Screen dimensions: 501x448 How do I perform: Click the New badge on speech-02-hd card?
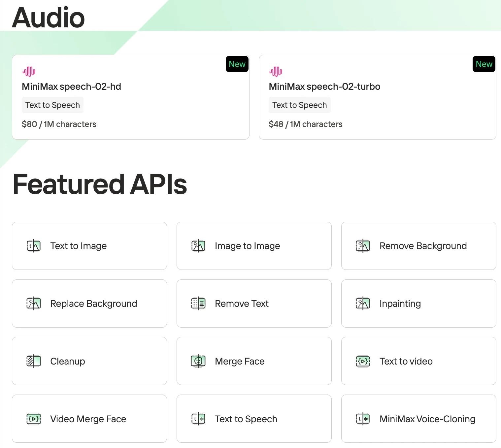coord(237,64)
